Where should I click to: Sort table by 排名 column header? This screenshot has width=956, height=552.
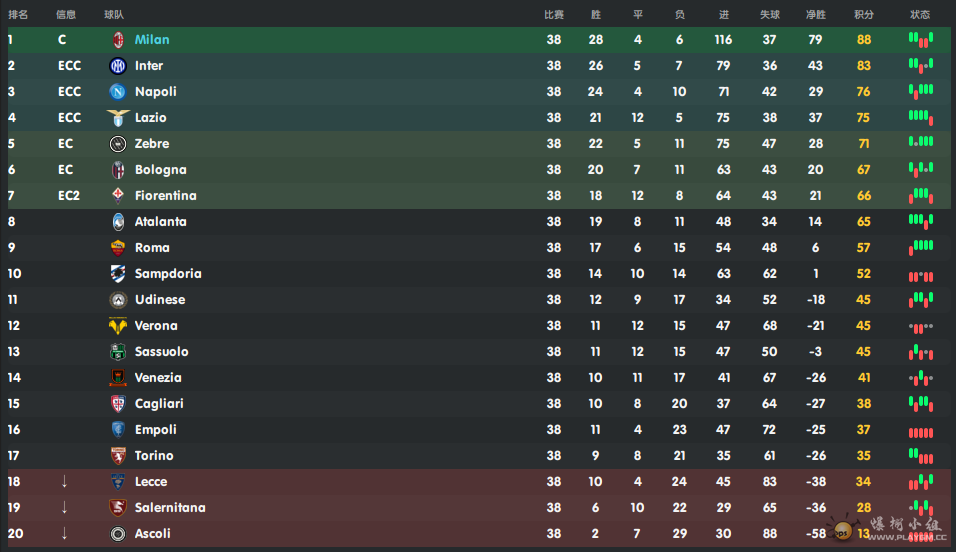tap(18, 15)
